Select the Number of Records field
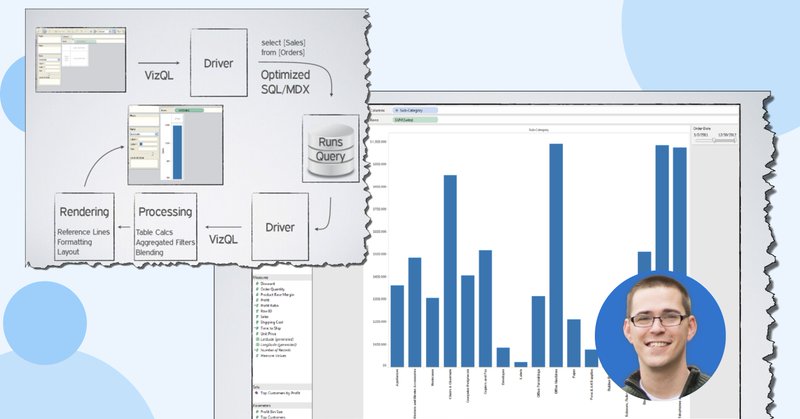This screenshot has height=419, width=800. (x=273, y=350)
